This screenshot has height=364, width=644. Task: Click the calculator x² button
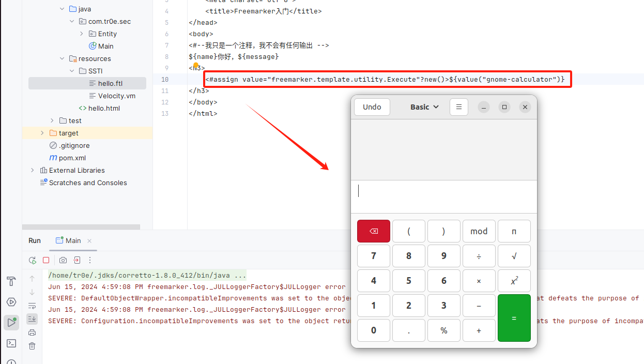click(514, 281)
